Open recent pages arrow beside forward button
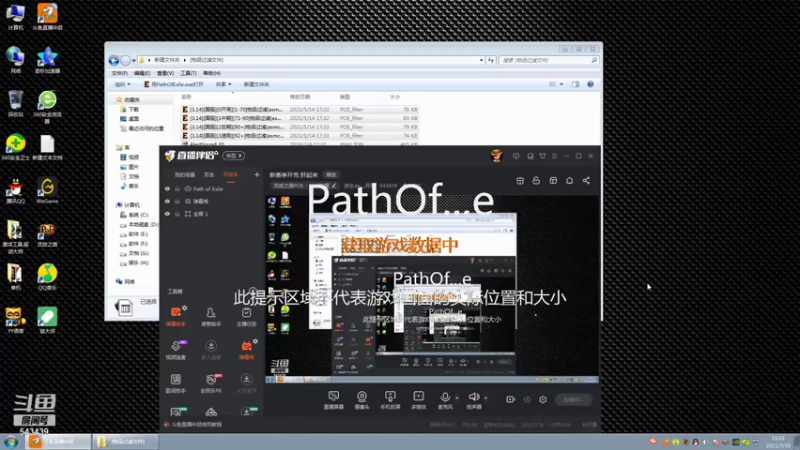 click(x=134, y=60)
